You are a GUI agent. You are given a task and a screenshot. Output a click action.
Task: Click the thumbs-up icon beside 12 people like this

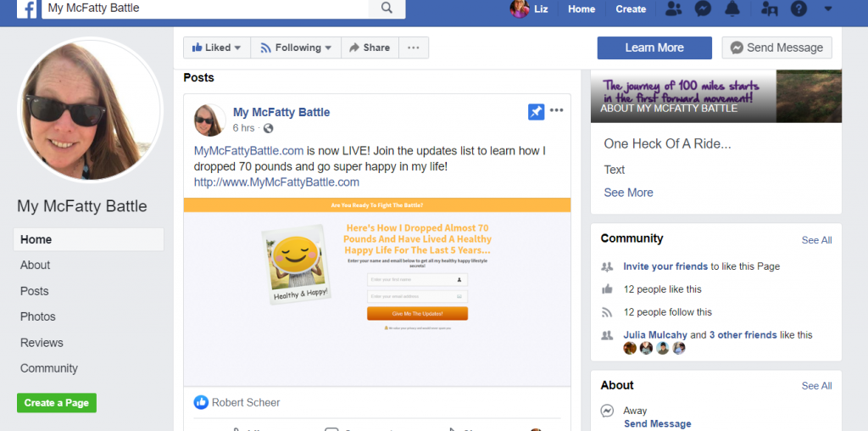coord(607,289)
